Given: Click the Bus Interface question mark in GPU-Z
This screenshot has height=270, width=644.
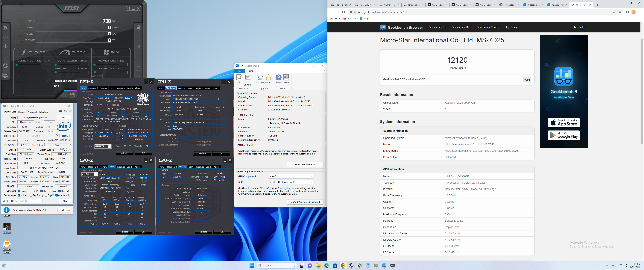Looking at the screenshot, I should point(70,145).
